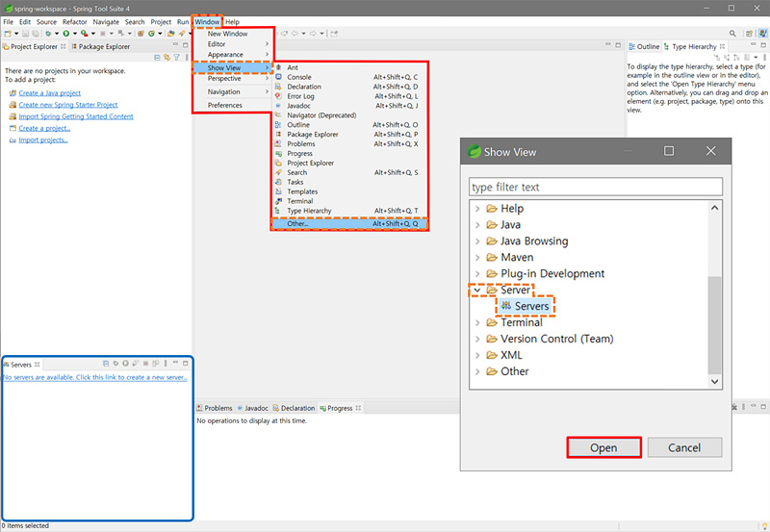The image size is (770, 532).
Task: Switch to the Package Explorer tab
Action: (101, 46)
